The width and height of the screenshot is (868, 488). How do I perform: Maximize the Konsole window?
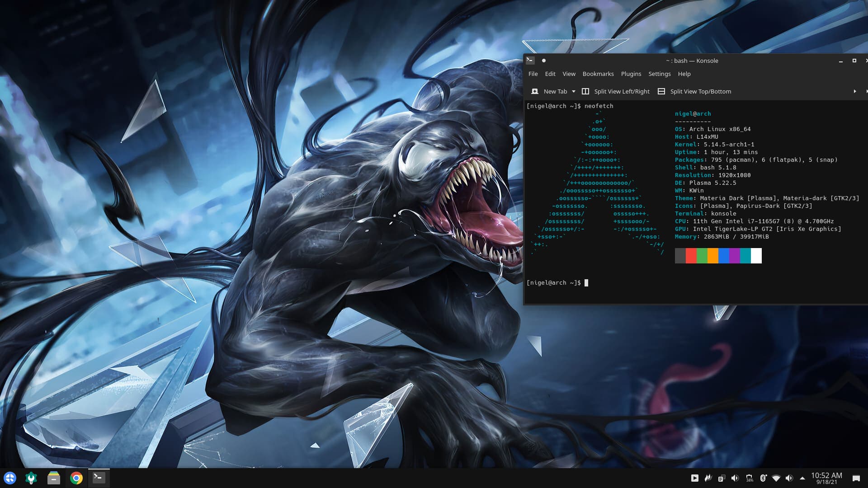click(854, 61)
